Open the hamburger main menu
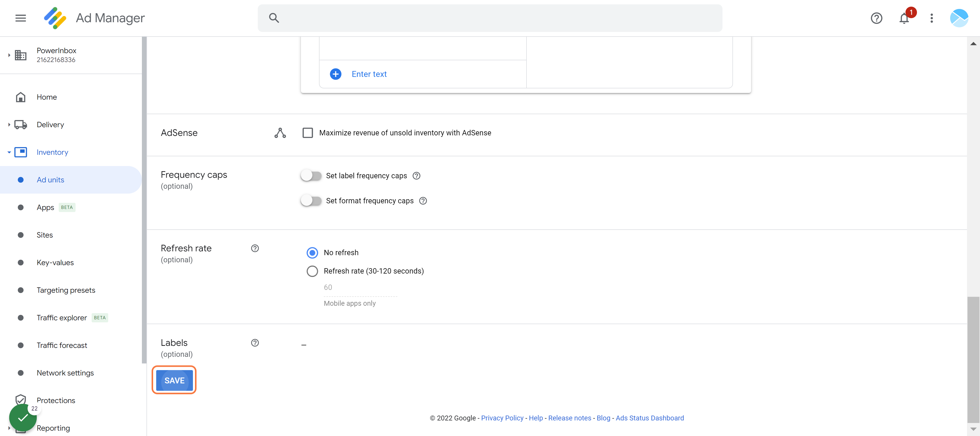This screenshot has height=436, width=980. (20, 18)
